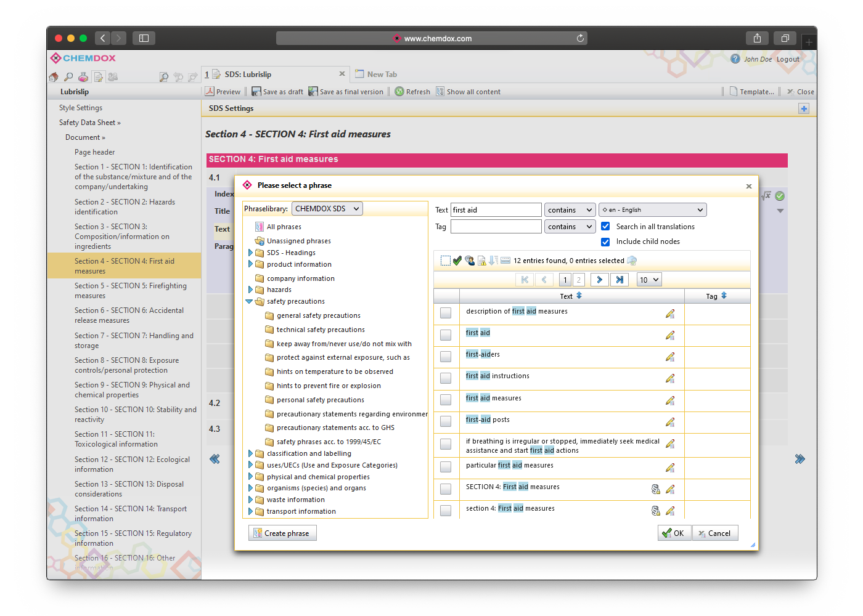Image resolution: width=863 pixels, height=616 pixels.
Task: Collapse the 'safety precautions' tree node
Action: (x=249, y=301)
